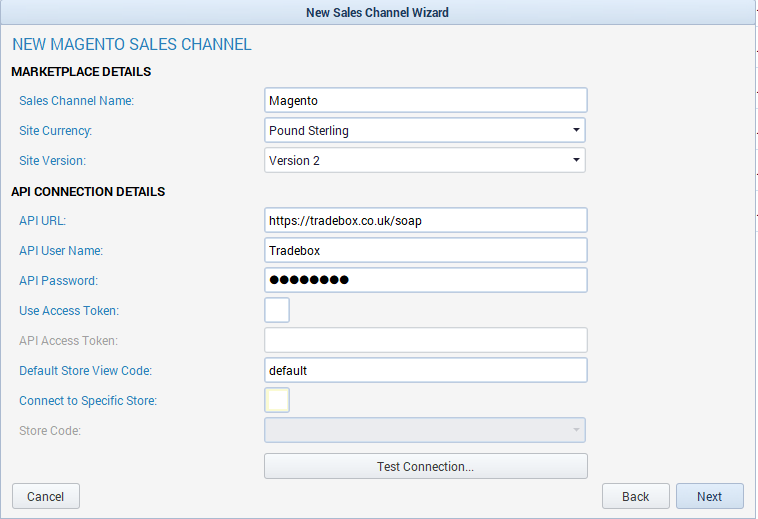The width and height of the screenshot is (758, 519).
Task: Open the Site Version dropdown
Action: pos(424,160)
